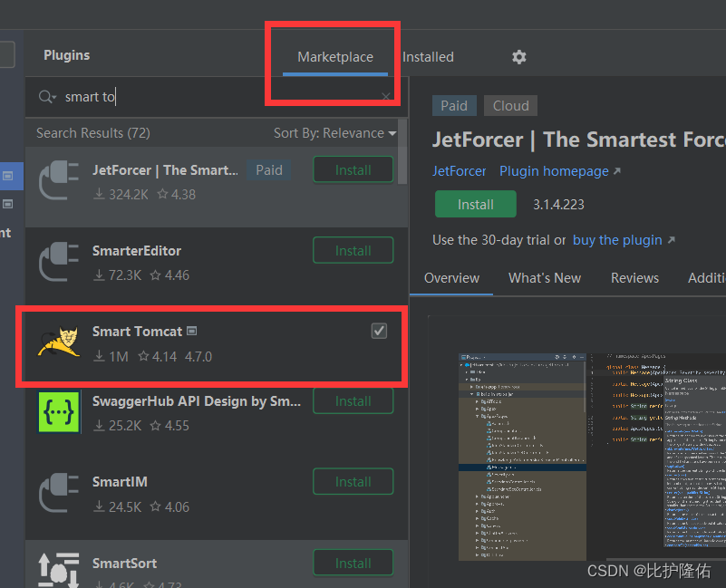Toggle the Smart Tomcat enabled checkbox
The height and width of the screenshot is (588, 726).
(x=379, y=331)
